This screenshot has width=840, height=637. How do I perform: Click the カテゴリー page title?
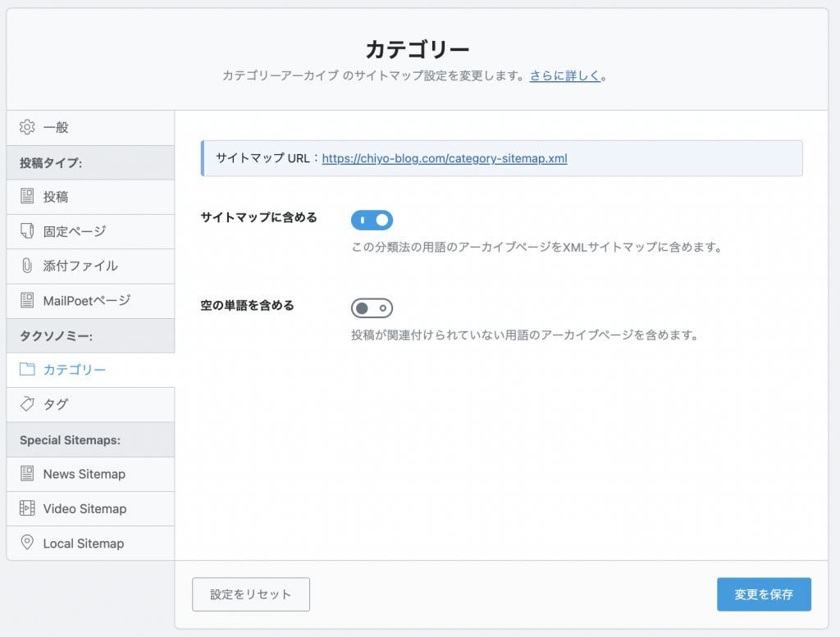click(x=418, y=49)
